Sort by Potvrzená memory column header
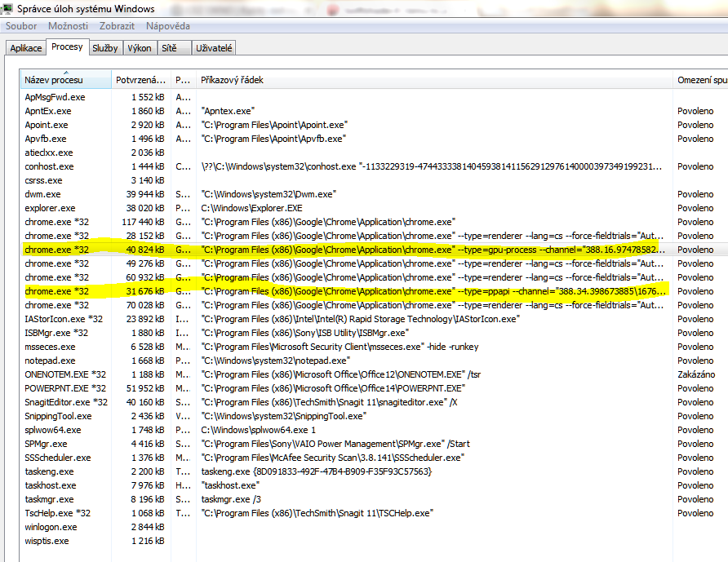This screenshot has width=728, height=562. click(140, 80)
